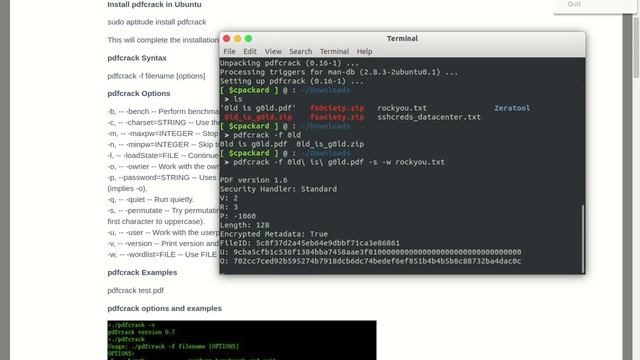Click the '-w, -- -wordlist=FILE' option line
Screen dimensions: 640x360
163,255
